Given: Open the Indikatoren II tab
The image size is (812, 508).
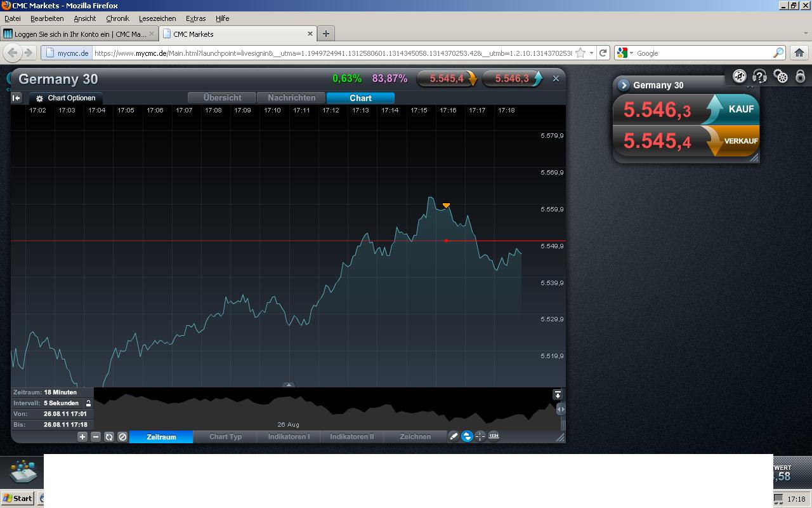Looking at the screenshot, I should pos(352,437).
